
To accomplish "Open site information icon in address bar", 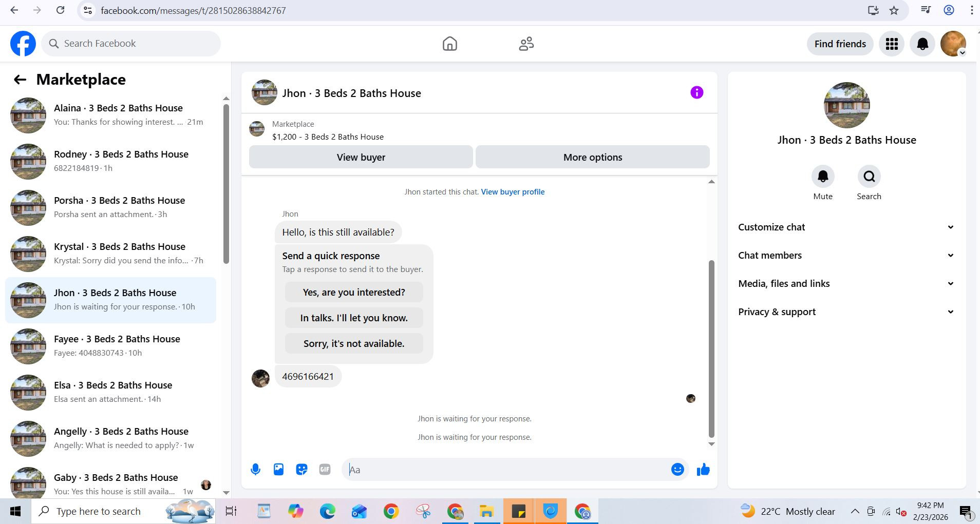I will click(88, 10).
